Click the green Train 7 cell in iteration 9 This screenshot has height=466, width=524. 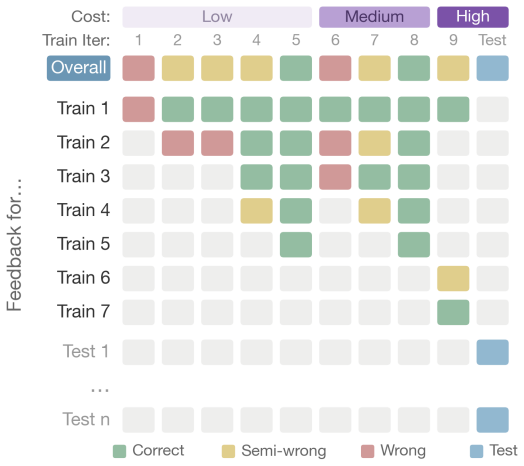[x=453, y=312]
